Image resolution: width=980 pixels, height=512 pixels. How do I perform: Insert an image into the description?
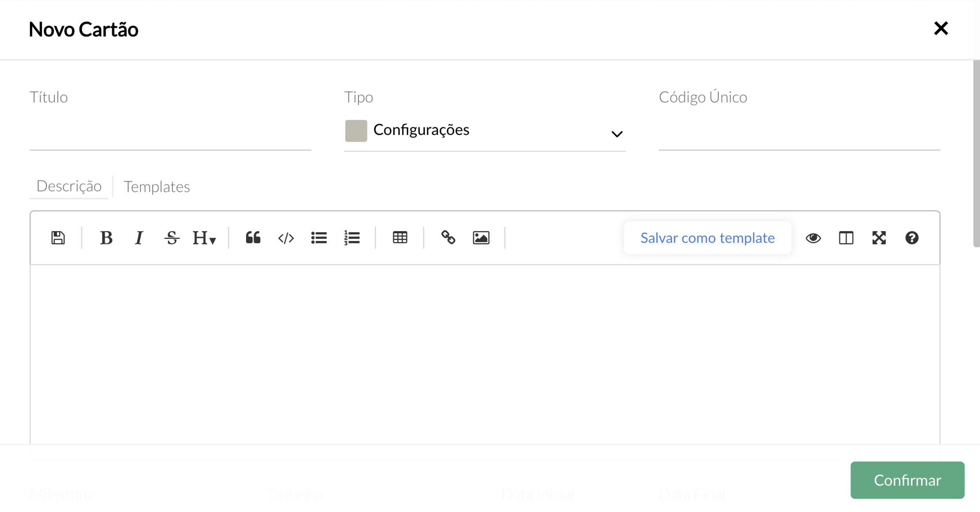coord(481,238)
